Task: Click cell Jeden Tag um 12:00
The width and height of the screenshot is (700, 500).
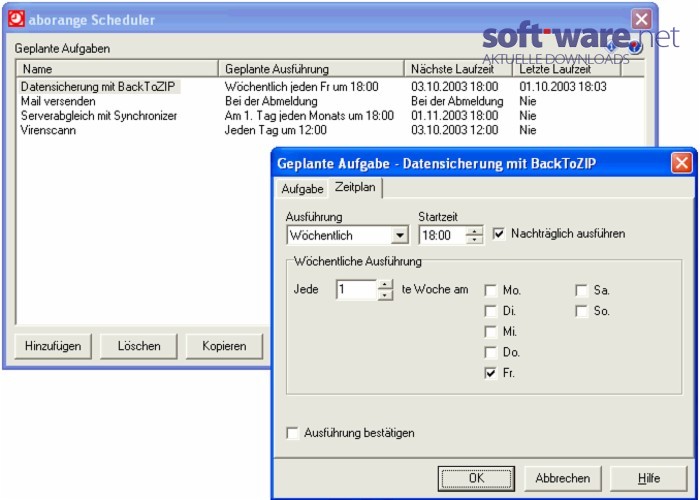Action: pyautogui.click(x=275, y=130)
